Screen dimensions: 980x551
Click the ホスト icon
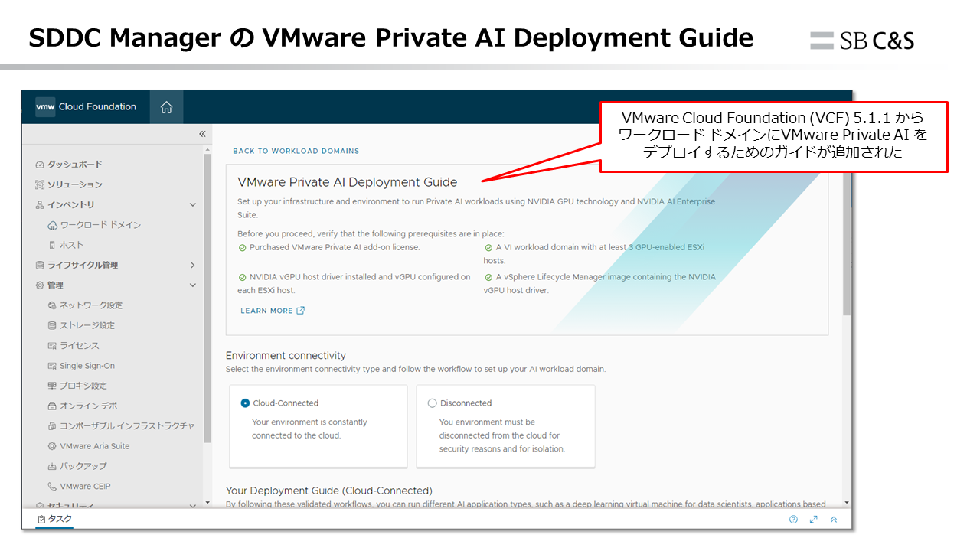pyautogui.click(x=52, y=245)
